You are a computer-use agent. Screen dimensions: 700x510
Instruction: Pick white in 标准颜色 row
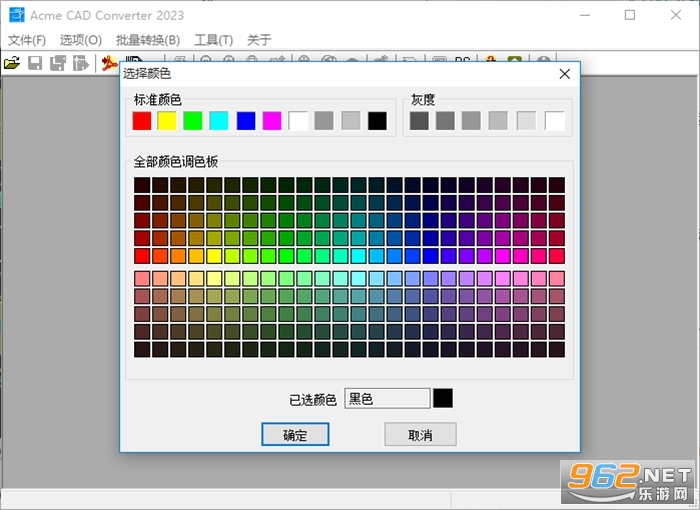[x=298, y=121]
